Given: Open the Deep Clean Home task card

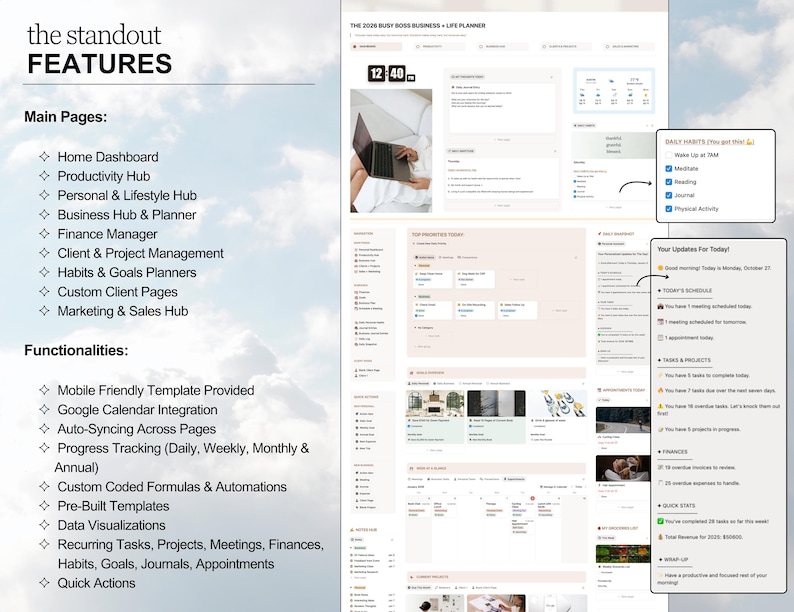Looking at the screenshot, I should pyautogui.click(x=432, y=279).
